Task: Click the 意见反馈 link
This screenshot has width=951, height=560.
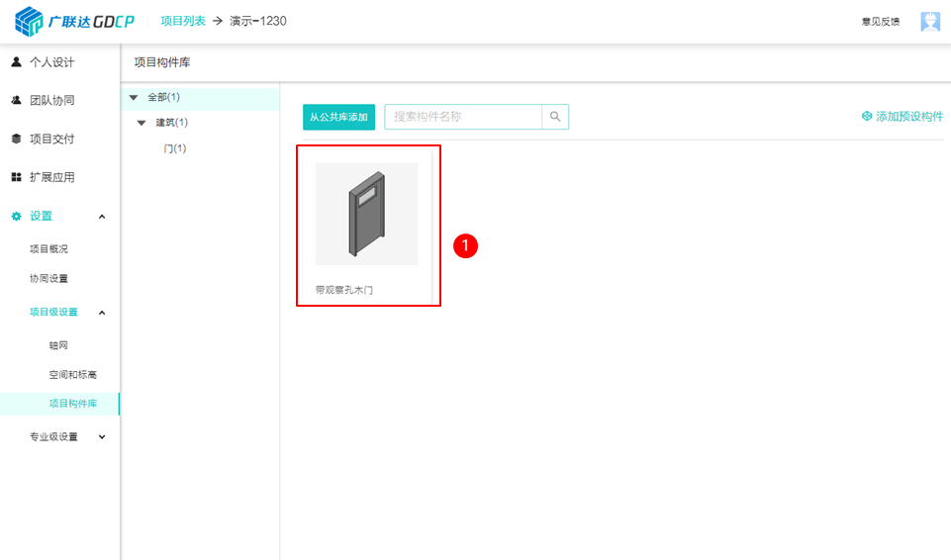Action: click(x=881, y=22)
